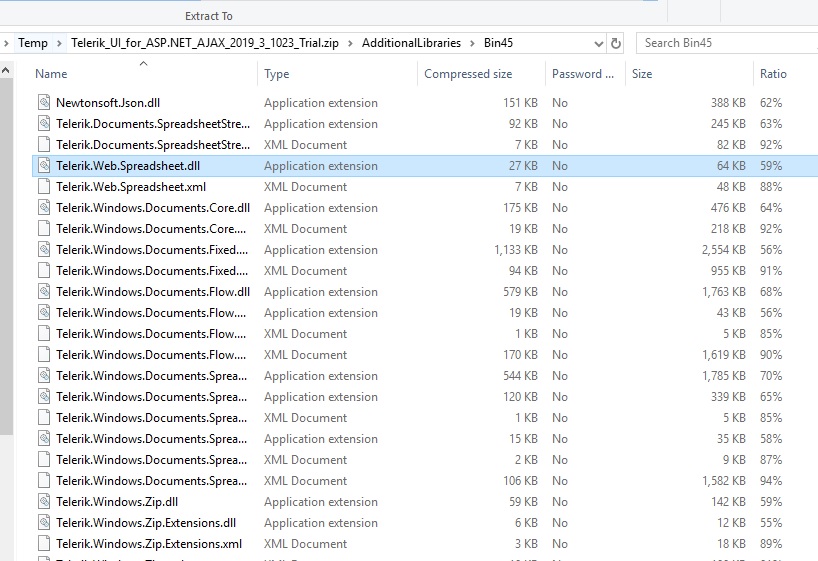Navigate to AdditionalLibraries in the breadcrumb
The image size is (818, 561).
pyautogui.click(x=411, y=43)
